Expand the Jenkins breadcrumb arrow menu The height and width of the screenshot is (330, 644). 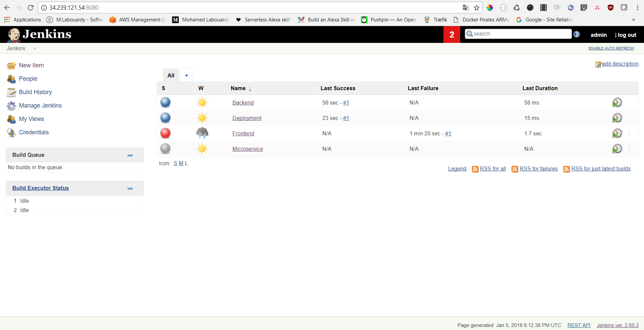[x=35, y=49]
